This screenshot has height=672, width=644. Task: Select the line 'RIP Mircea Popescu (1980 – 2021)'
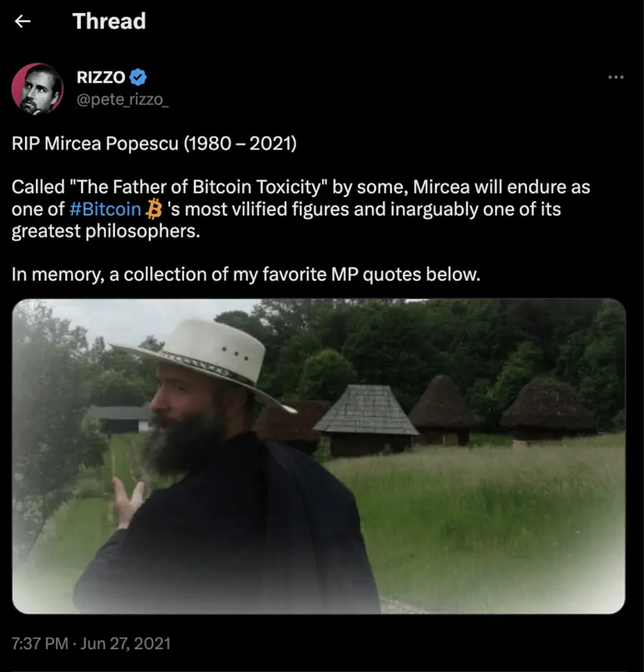pyautogui.click(x=155, y=143)
